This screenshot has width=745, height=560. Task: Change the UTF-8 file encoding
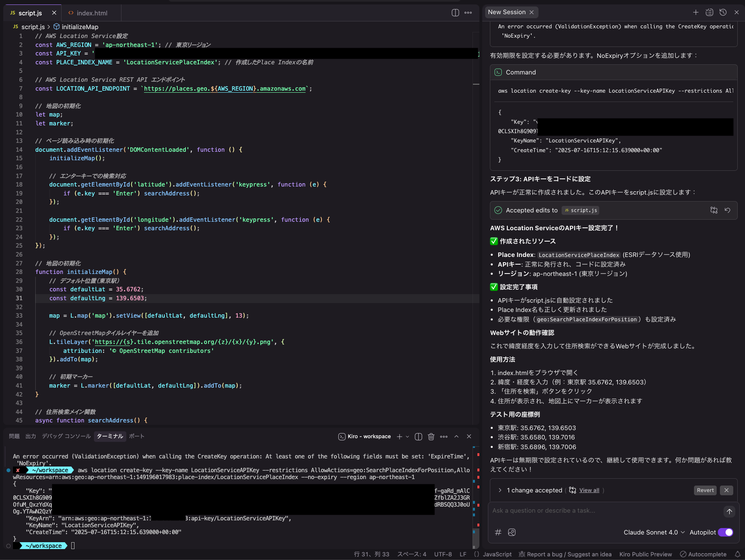(x=443, y=554)
